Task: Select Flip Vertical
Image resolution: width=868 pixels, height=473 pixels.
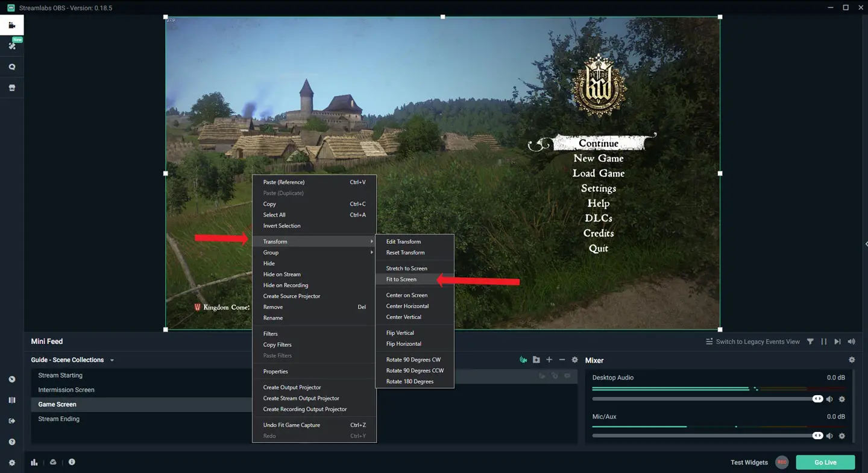Action: pos(414,332)
